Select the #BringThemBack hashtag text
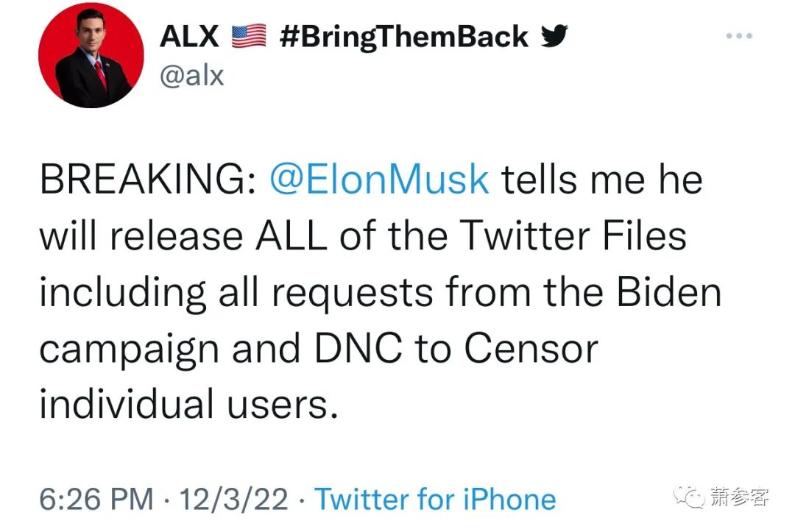This screenshot has height=532, width=795. click(x=404, y=37)
